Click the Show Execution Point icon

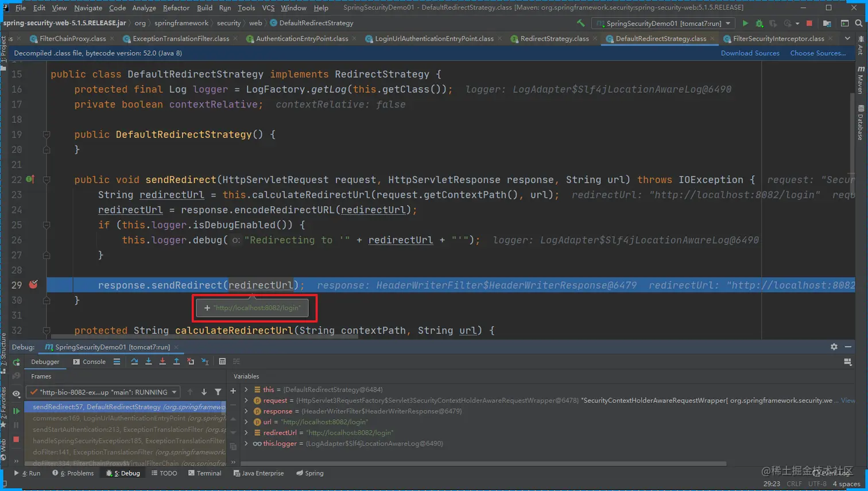point(117,361)
